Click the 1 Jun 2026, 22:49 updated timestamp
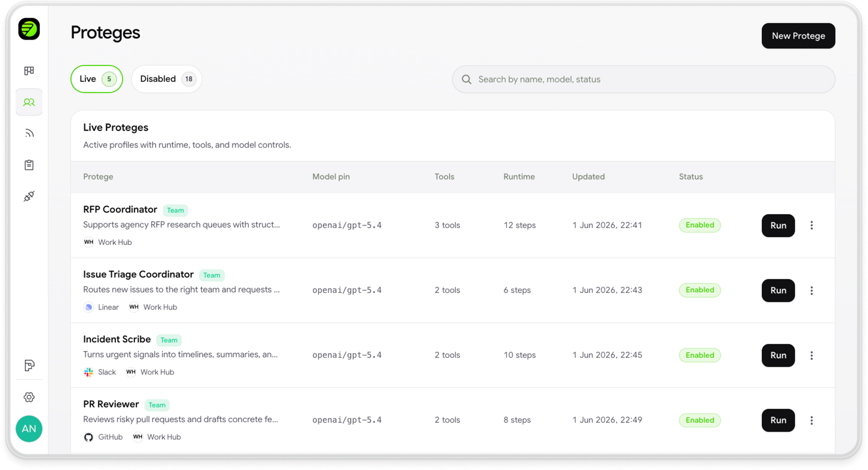 (607, 420)
